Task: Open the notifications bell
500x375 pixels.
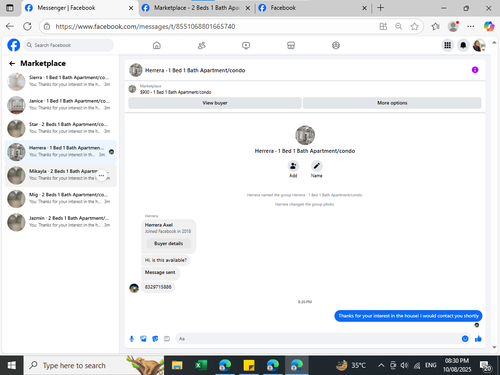Action: tap(463, 45)
